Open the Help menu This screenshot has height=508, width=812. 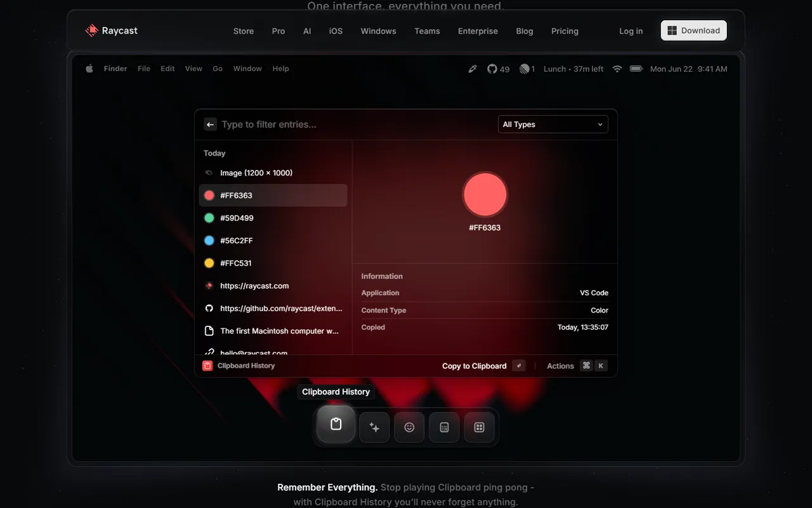point(280,69)
